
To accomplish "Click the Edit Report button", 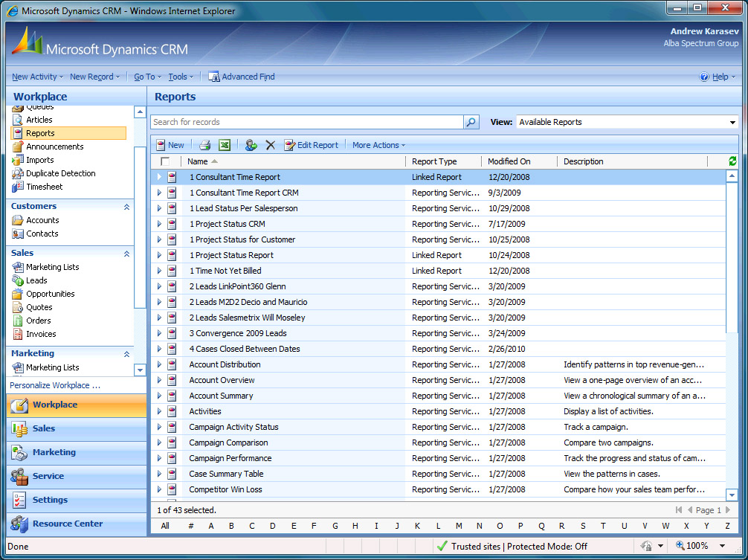I will 311,145.
